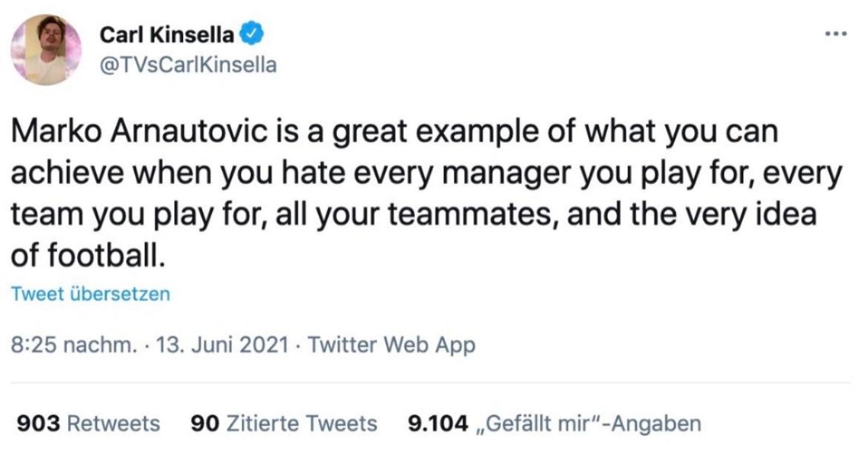Click the divider line above tweet stats
868x474 pixels.
pyautogui.click(x=431, y=382)
